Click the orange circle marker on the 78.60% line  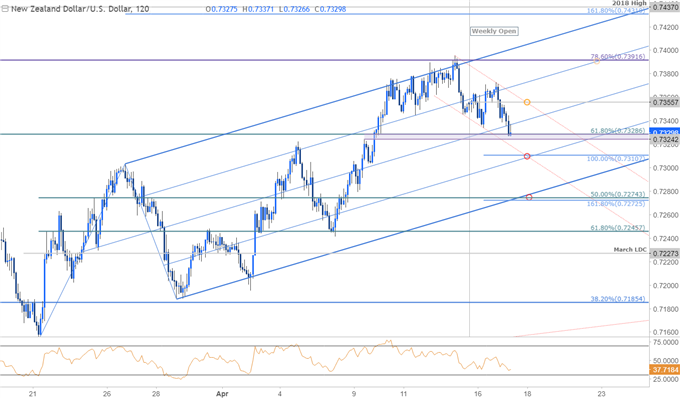tap(597, 61)
